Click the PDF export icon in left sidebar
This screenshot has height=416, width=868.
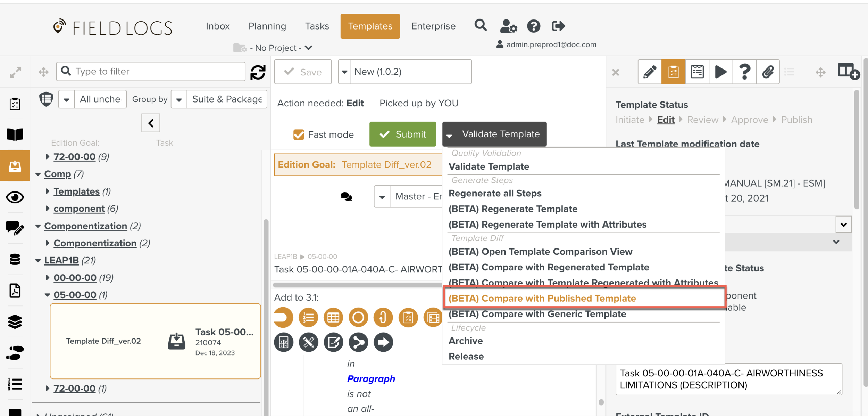(x=15, y=291)
